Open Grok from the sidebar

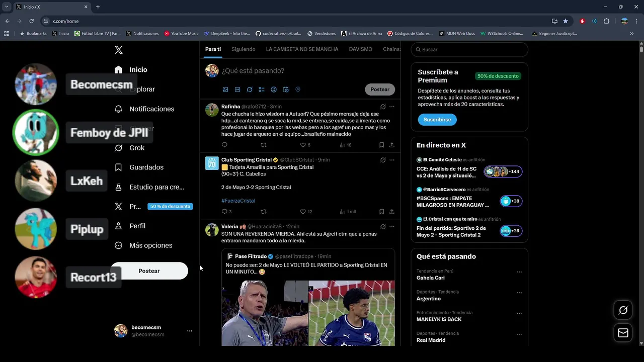129,148
